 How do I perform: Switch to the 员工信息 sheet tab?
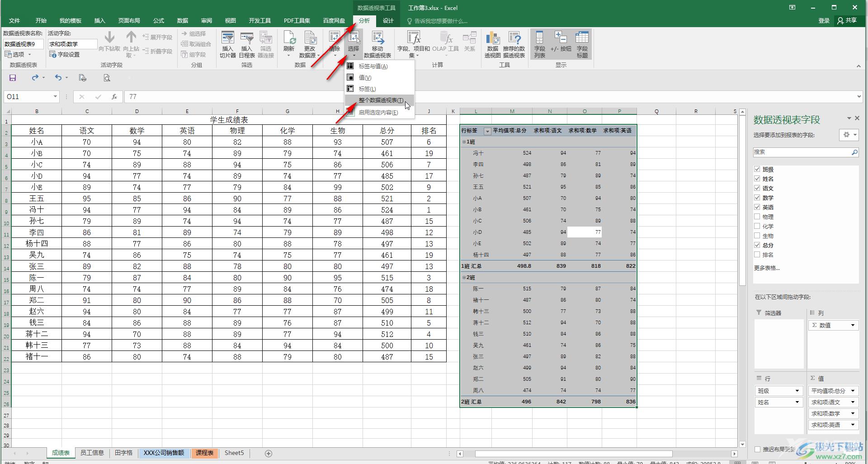[x=92, y=453]
